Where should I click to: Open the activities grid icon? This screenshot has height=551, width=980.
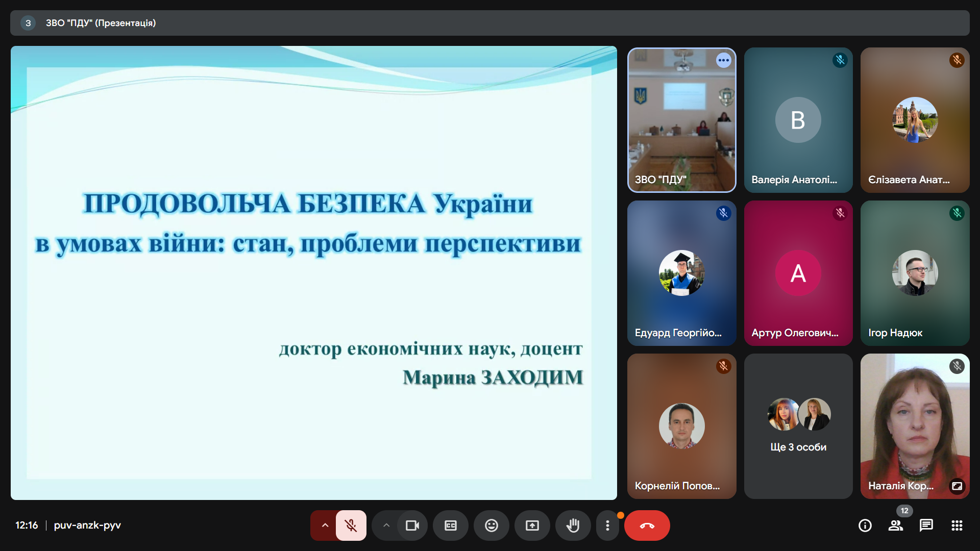coord(957,525)
